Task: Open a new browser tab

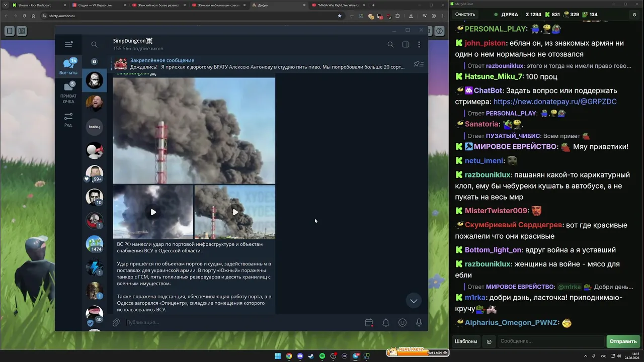Action: click(x=373, y=5)
